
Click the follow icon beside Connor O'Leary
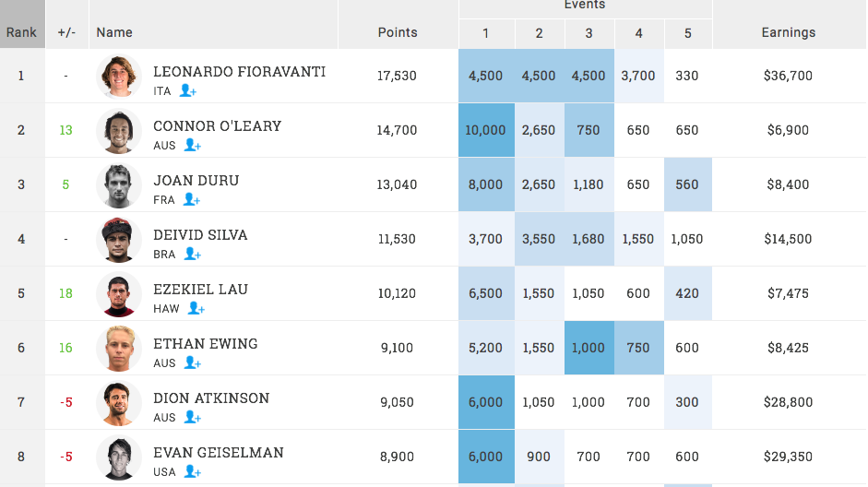tap(192, 145)
